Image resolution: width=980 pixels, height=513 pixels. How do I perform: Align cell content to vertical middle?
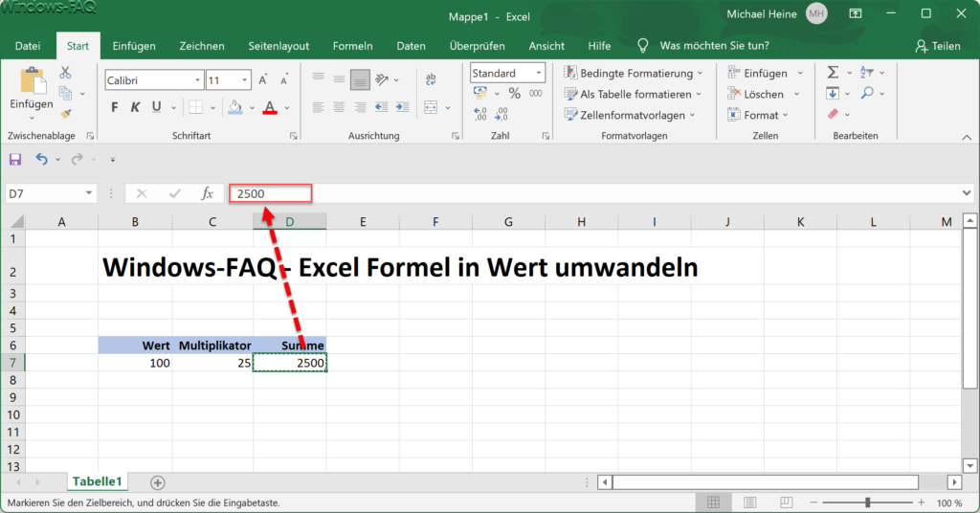(339, 78)
